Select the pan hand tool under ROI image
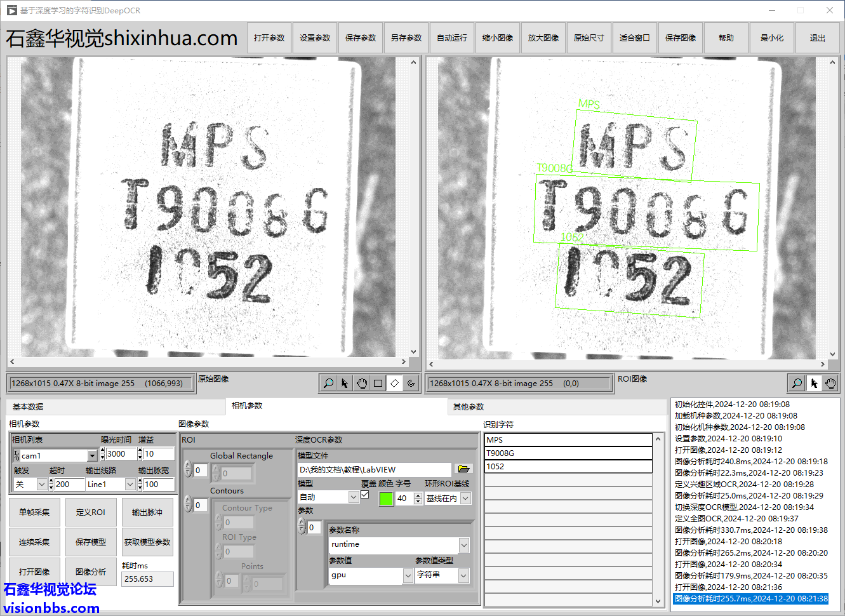 coord(830,383)
